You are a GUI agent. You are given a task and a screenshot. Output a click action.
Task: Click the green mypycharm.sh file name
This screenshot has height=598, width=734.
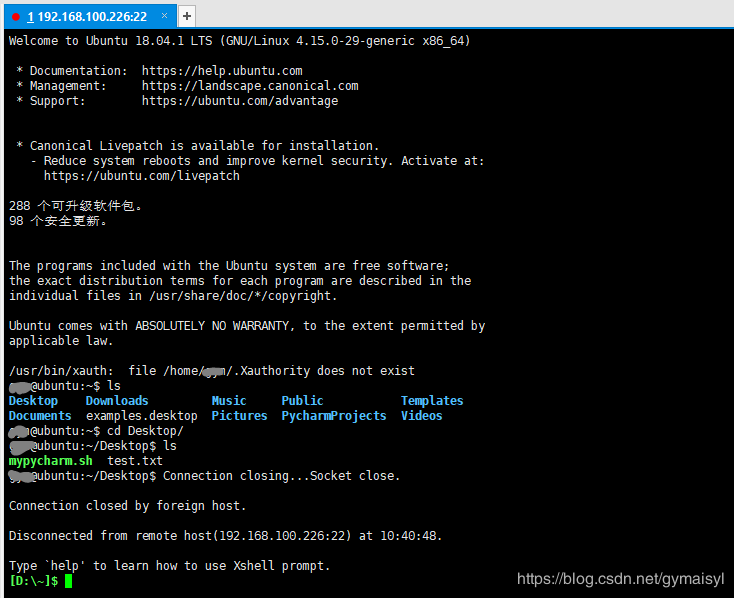(51, 461)
